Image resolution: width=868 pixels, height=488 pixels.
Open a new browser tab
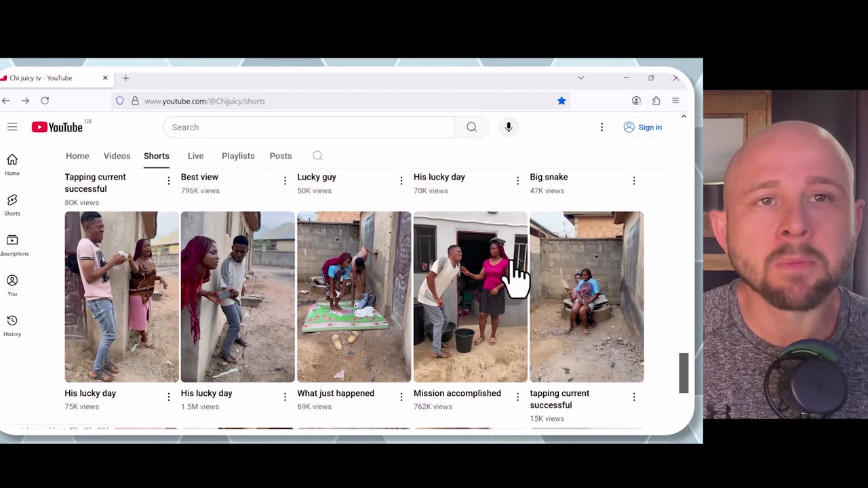(x=125, y=78)
